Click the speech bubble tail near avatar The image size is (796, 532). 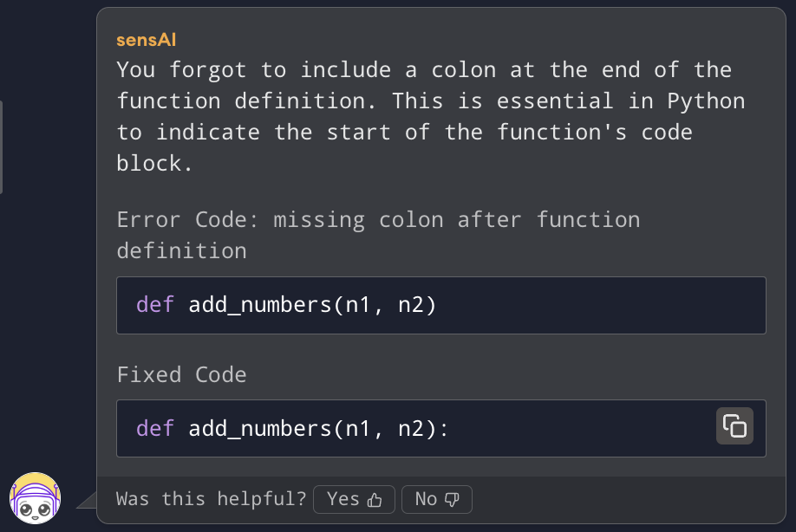pos(87,500)
